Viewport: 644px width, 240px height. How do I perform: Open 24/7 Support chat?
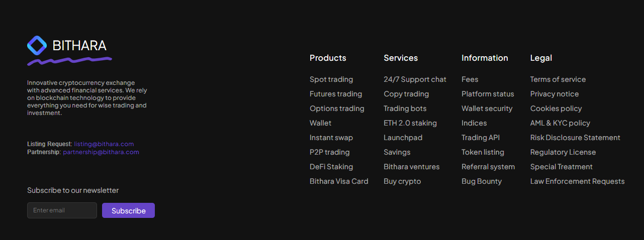415,79
